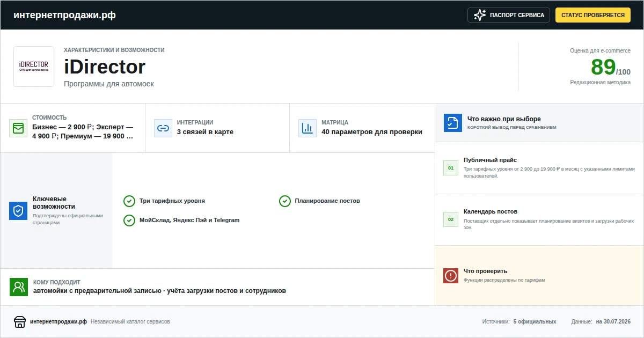Open the интернетпродажи.рф header logo link
The width and height of the screenshot is (644, 338).
point(64,15)
